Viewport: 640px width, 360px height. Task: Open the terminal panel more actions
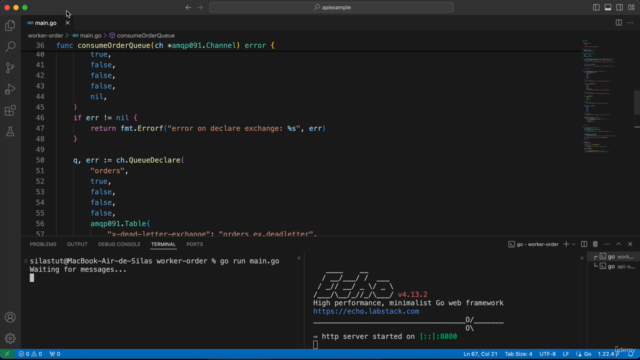[x=607, y=244]
